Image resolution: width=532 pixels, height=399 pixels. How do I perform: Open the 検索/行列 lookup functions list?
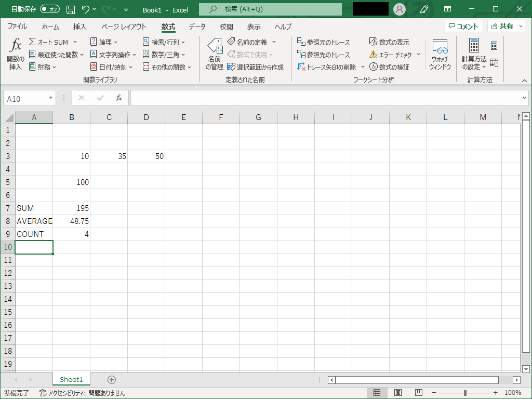pos(164,42)
